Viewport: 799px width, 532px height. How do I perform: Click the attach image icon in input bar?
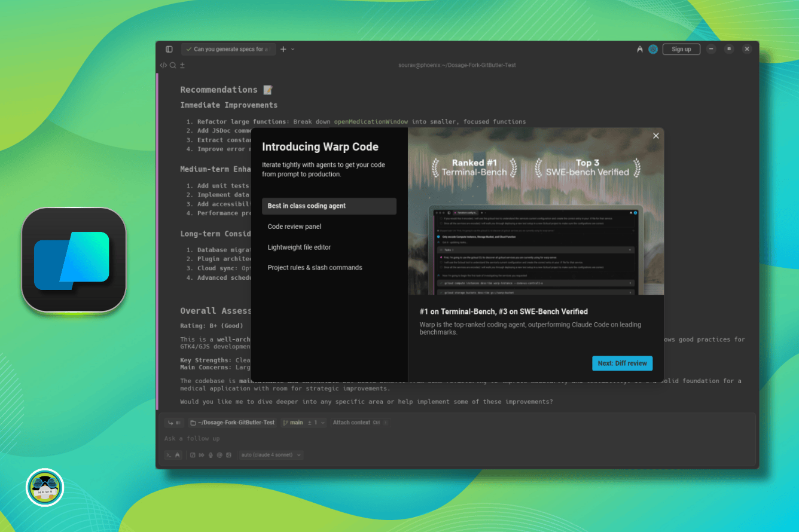coord(228,455)
